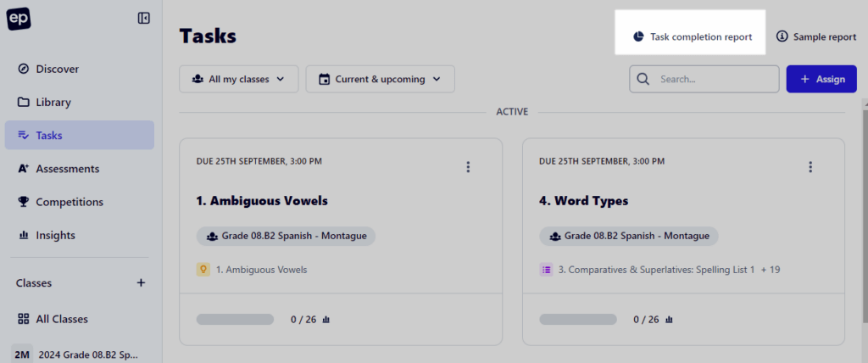Image resolution: width=868 pixels, height=363 pixels.
Task: Open options menu for Ambiguous Vowels card
Action: point(468,167)
